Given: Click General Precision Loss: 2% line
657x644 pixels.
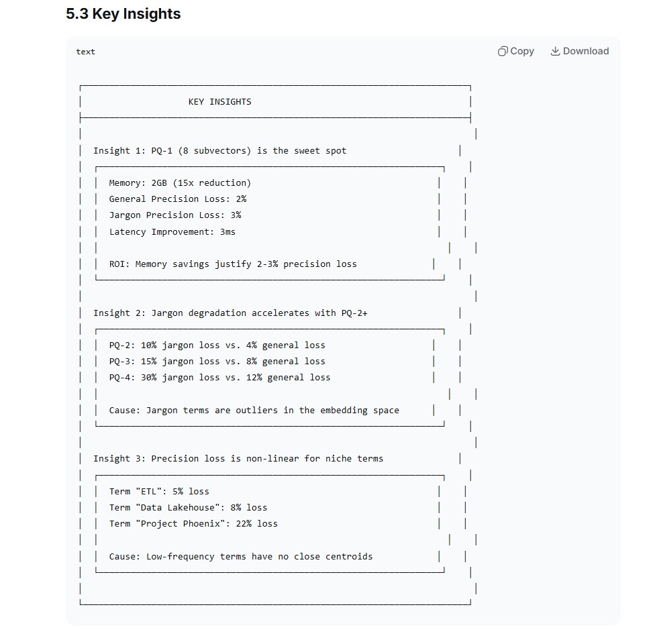Looking at the screenshot, I should click(x=178, y=199).
